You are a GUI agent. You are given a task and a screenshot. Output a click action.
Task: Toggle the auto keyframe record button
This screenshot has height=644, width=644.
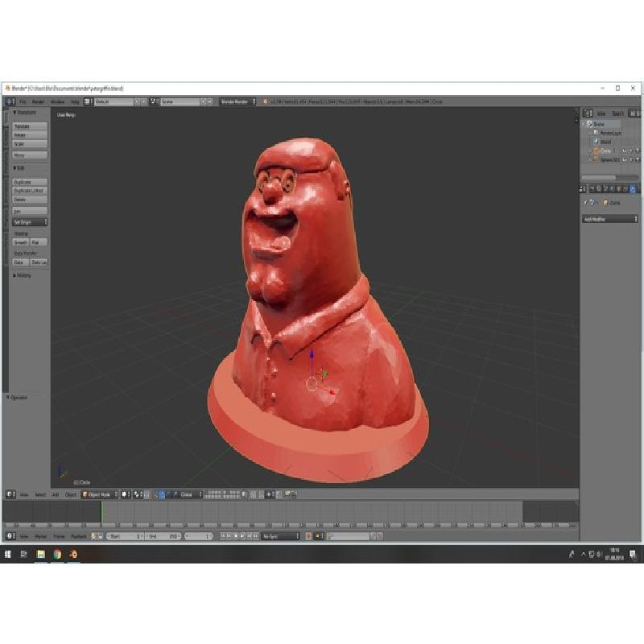(x=308, y=536)
